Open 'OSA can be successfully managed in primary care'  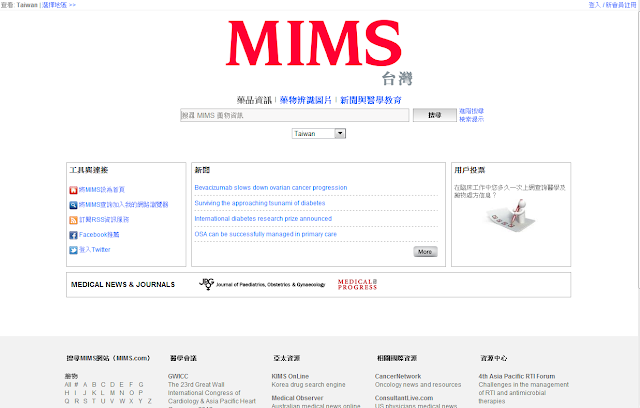[266, 234]
